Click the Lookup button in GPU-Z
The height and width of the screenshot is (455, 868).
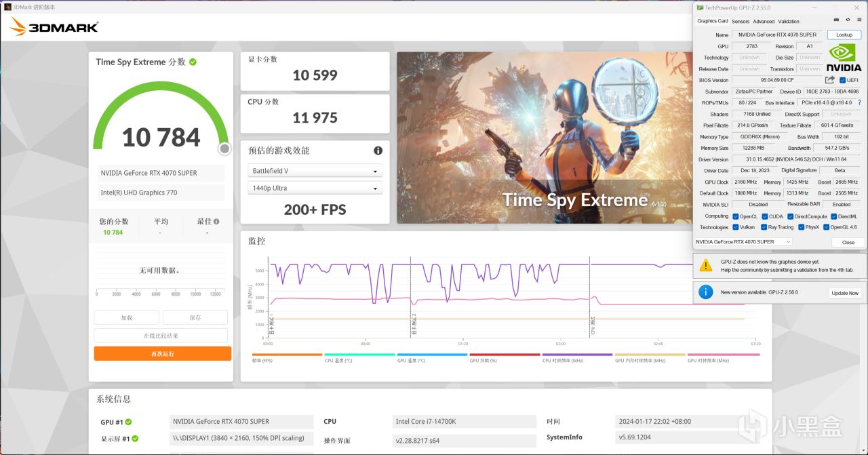coord(844,35)
